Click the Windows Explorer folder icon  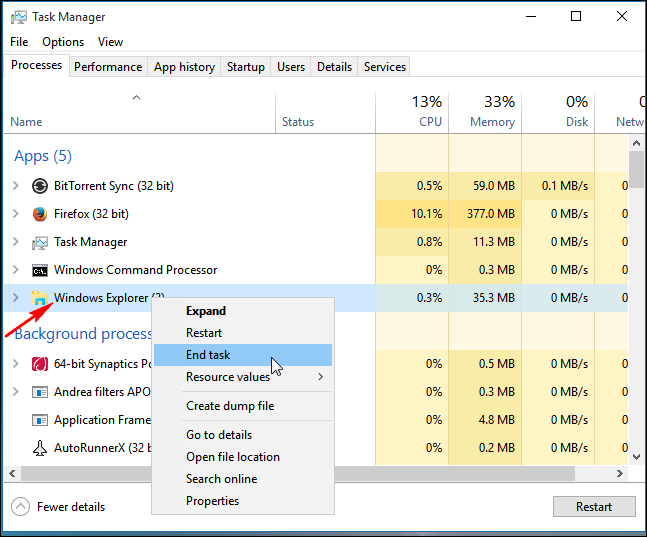[x=40, y=298]
